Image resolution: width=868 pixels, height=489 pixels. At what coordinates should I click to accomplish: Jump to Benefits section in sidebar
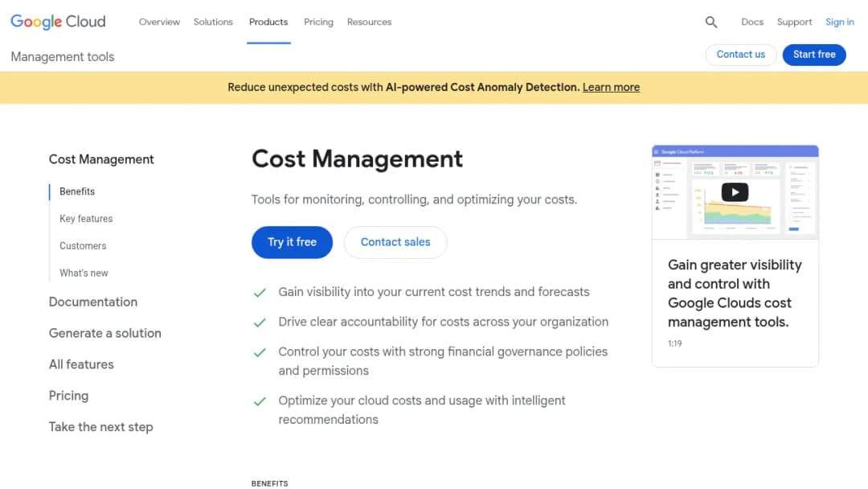(77, 191)
